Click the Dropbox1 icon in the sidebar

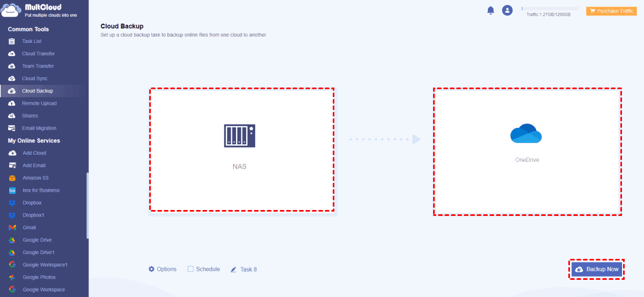12,215
